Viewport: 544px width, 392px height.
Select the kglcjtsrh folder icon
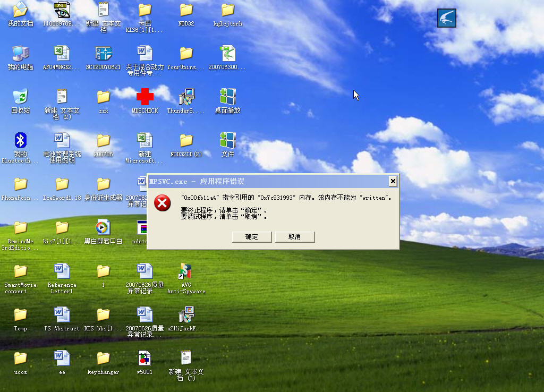tap(227, 14)
